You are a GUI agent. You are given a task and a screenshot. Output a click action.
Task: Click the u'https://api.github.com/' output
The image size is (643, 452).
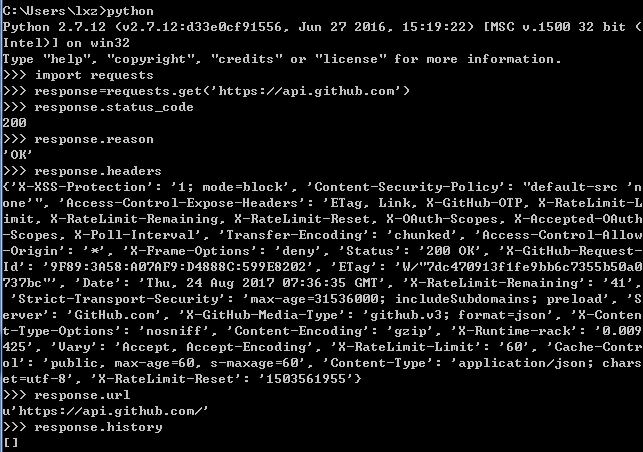click(105, 411)
